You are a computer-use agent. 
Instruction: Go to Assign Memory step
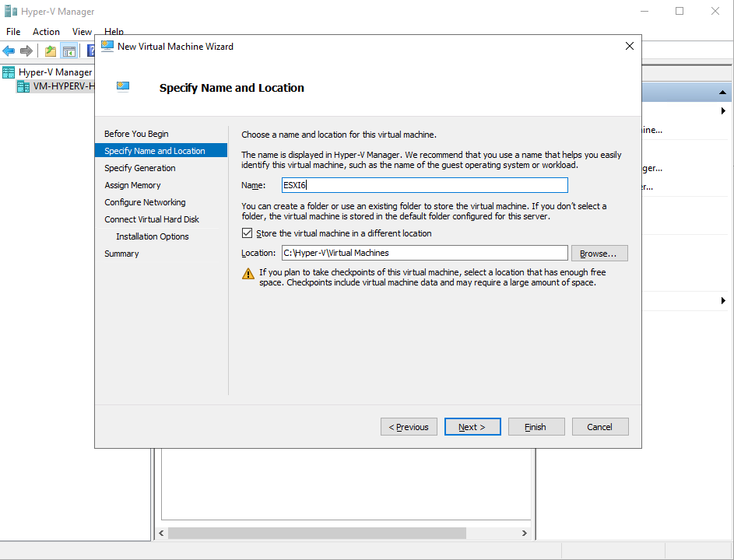coord(132,185)
